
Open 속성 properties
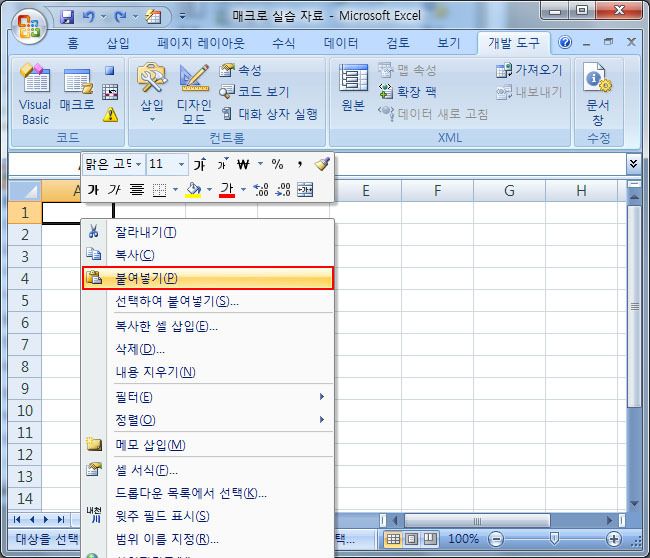point(240,70)
